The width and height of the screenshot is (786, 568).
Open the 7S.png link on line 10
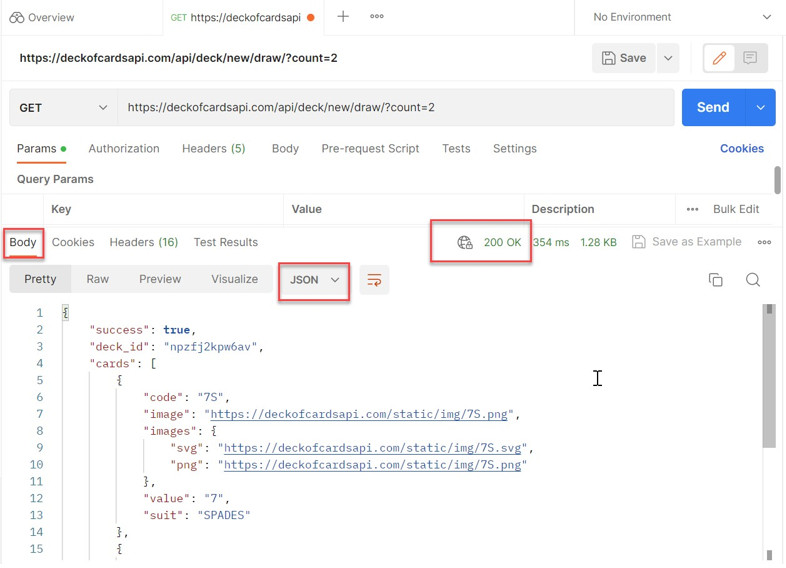pyautogui.click(x=372, y=466)
